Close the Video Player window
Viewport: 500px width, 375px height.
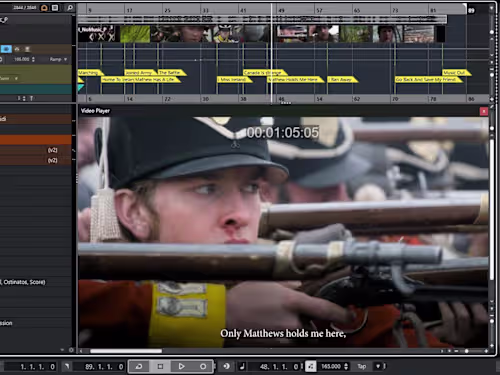coord(484,111)
